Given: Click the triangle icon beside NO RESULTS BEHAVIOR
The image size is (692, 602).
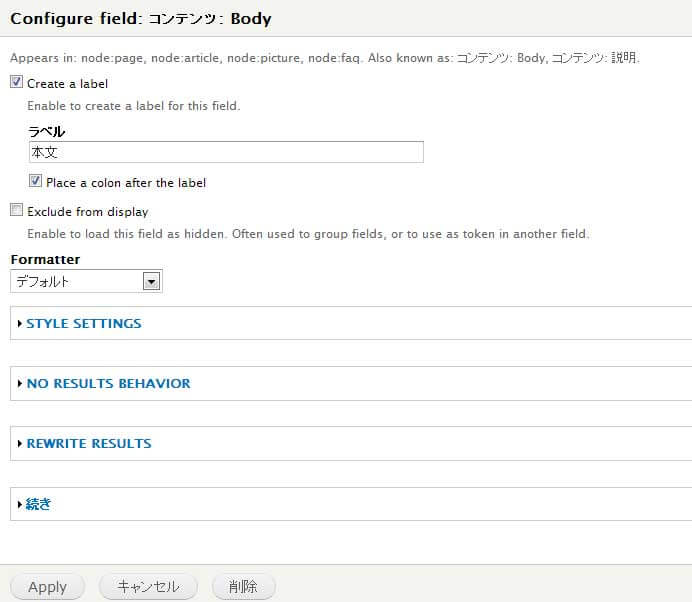Looking at the screenshot, I should coord(19,384).
